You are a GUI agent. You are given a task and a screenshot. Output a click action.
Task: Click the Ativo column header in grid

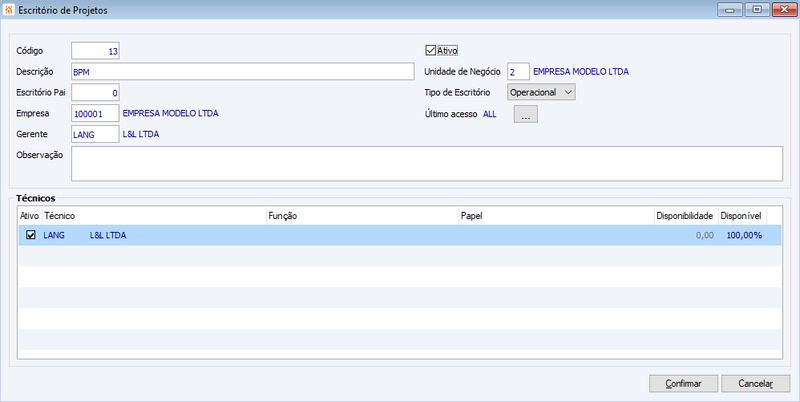coord(30,216)
